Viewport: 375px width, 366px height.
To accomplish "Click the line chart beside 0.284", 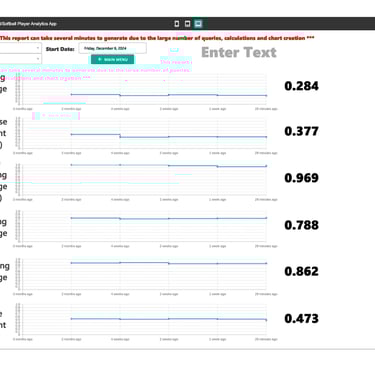I will pos(145,92).
